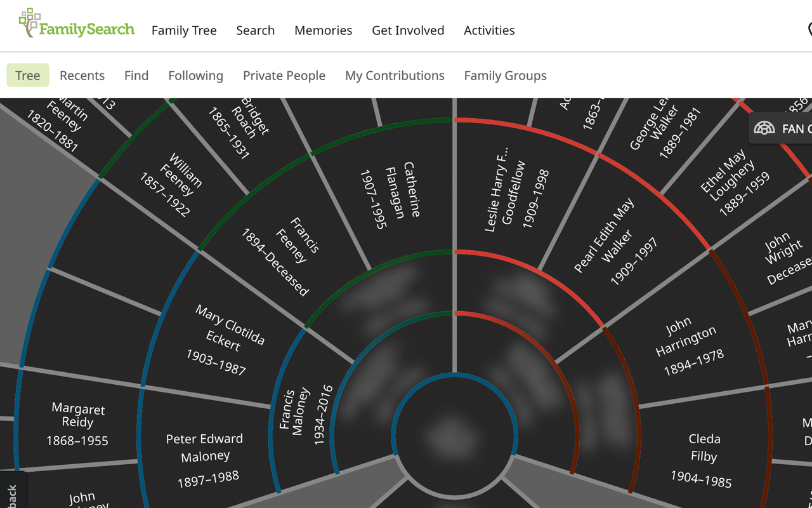
Task: Open the Family Tree menu
Action: tap(184, 30)
